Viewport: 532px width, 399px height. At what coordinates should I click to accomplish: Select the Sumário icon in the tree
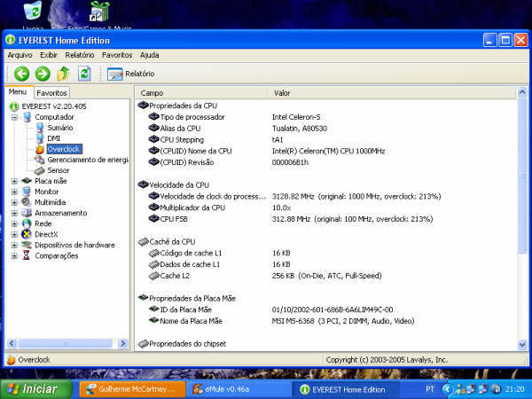(40, 128)
